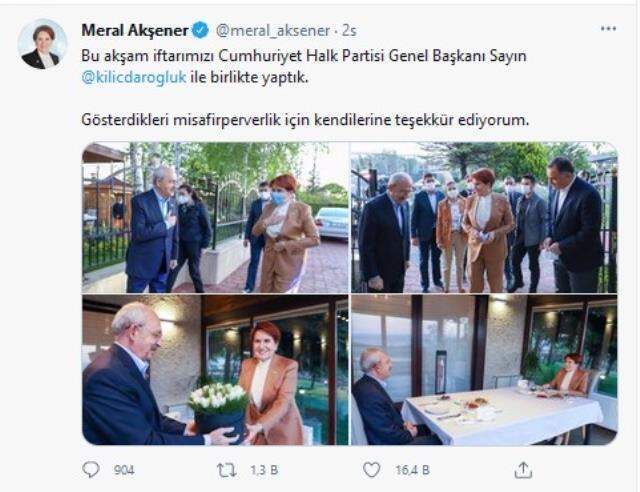Open the top-right group photo
640x492 pixels.
coord(484,217)
